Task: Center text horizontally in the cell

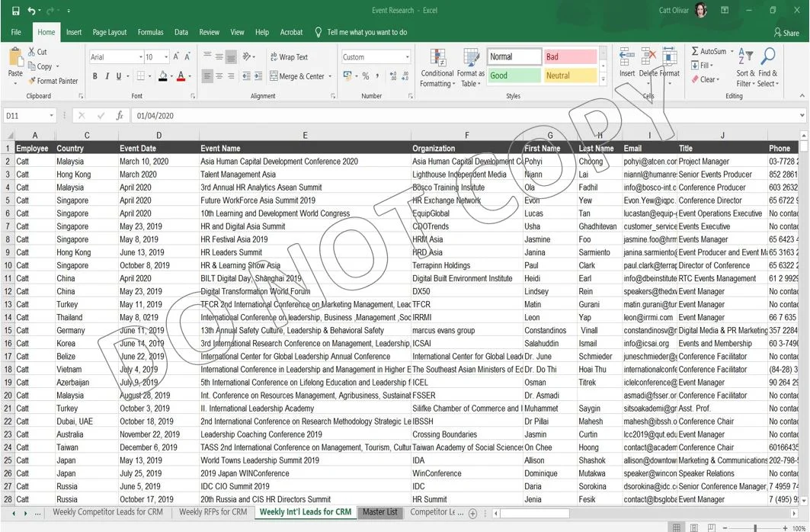Action: pos(219,76)
